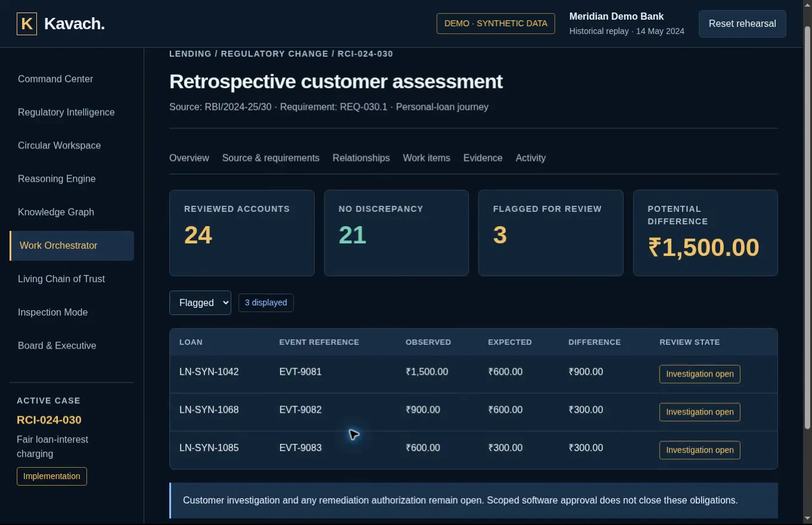This screenshot has width=812, height=525.
Task: Navigate to Regulatory Intelligence
Action: pos(72,112)
